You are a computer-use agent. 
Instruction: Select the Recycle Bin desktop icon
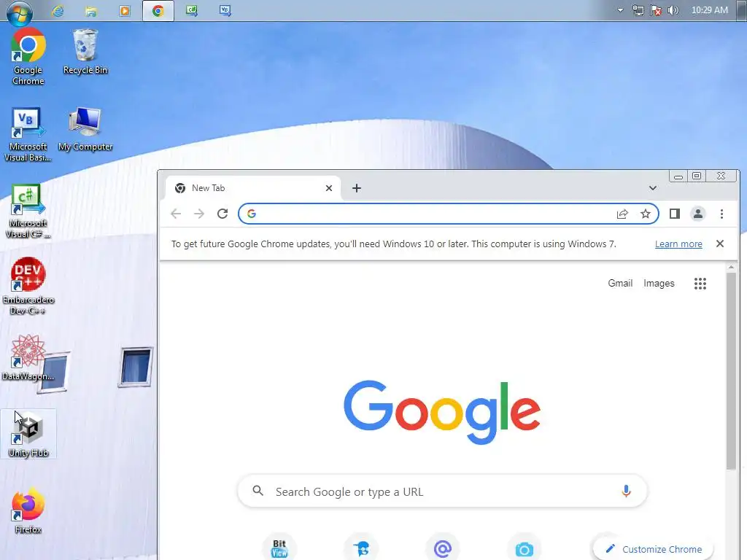click(85, 52)
